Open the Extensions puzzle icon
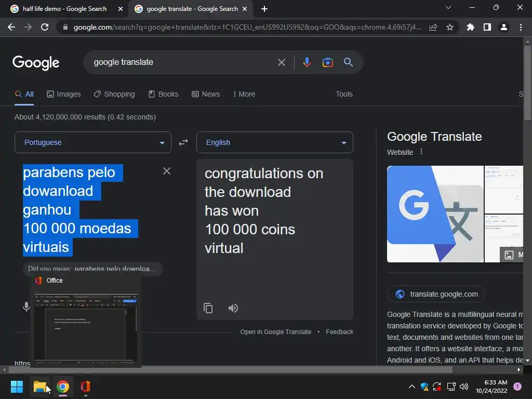The height and width of the screenshot is (399, 532). 470,27
